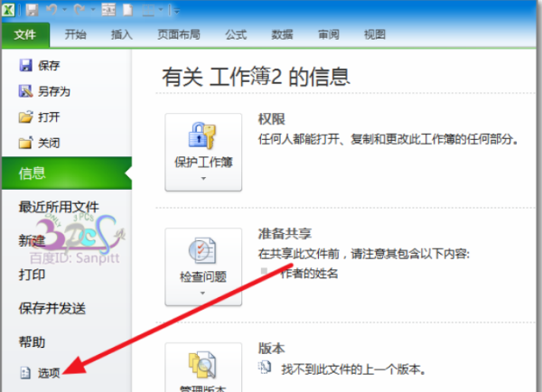Image resolution: width=542 pixels, height=392 pixels.
Task: Click the borders grid icon in quick access toolbar
Action: 149,10
